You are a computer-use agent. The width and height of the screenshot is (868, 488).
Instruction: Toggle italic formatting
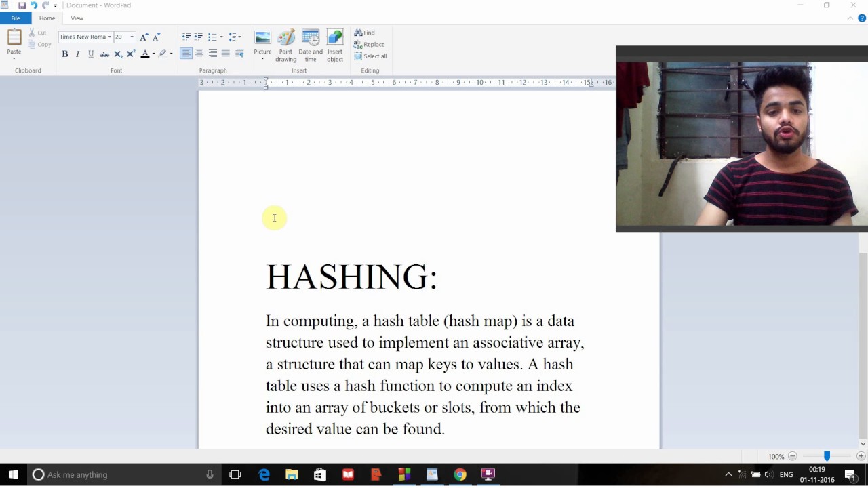(x=78, y=54)
